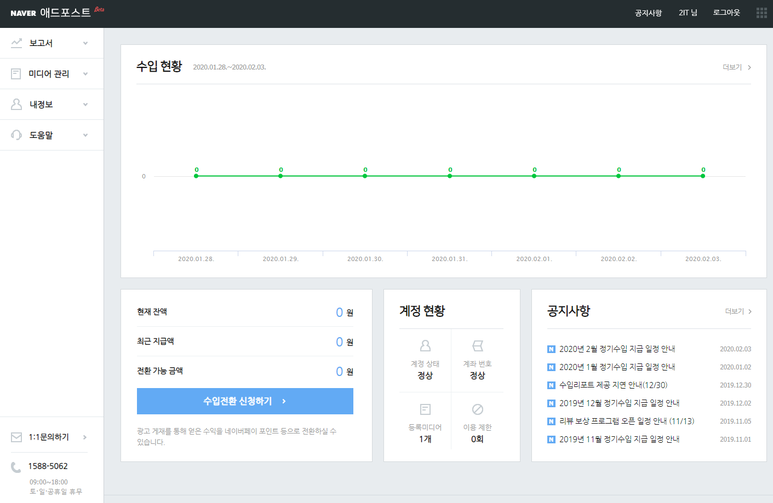Image resolution: width=773 pixels, height=503 pixels.
Task: Click the 전환 가능 금액 value 0 원
Action: [344, 371]
